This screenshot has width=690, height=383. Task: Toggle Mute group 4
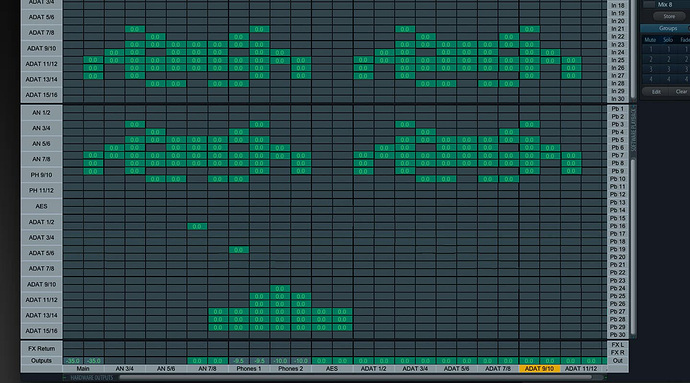650,79
